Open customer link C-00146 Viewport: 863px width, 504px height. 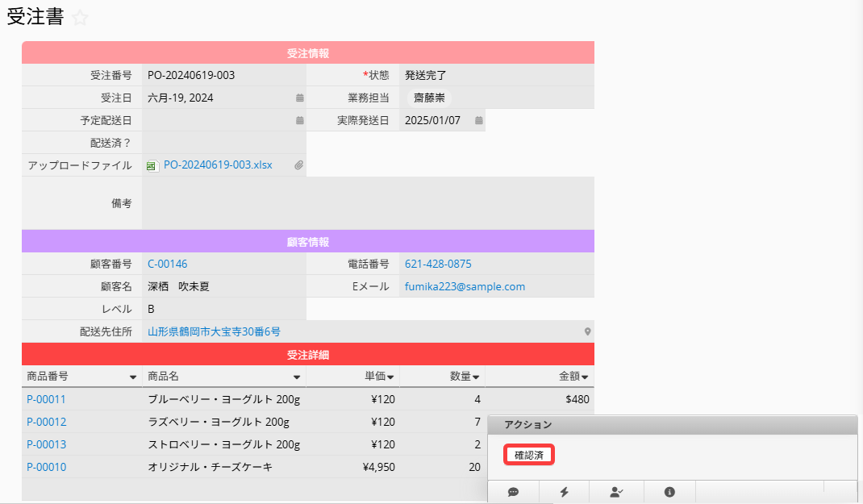167,264
